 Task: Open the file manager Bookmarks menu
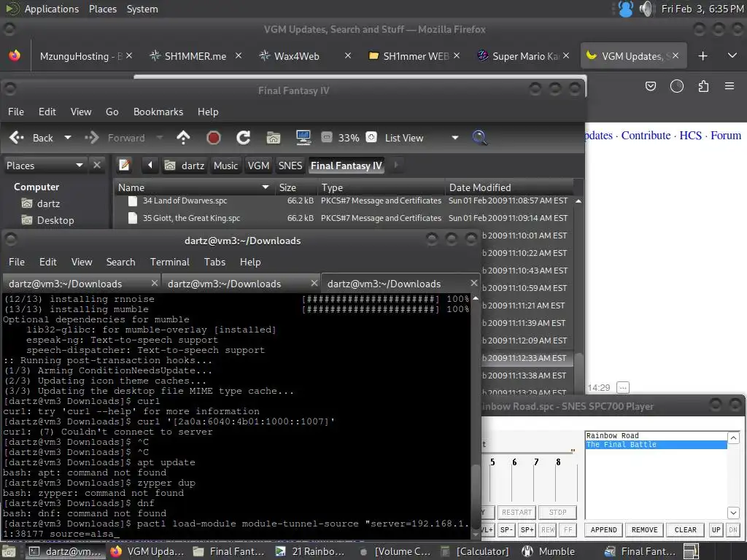[x=158, y=112]
